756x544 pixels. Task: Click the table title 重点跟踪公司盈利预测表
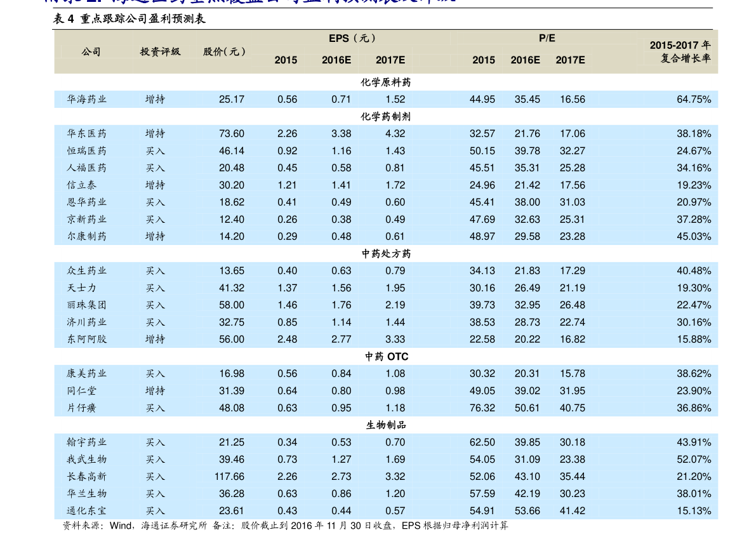[x=143, y=19]
